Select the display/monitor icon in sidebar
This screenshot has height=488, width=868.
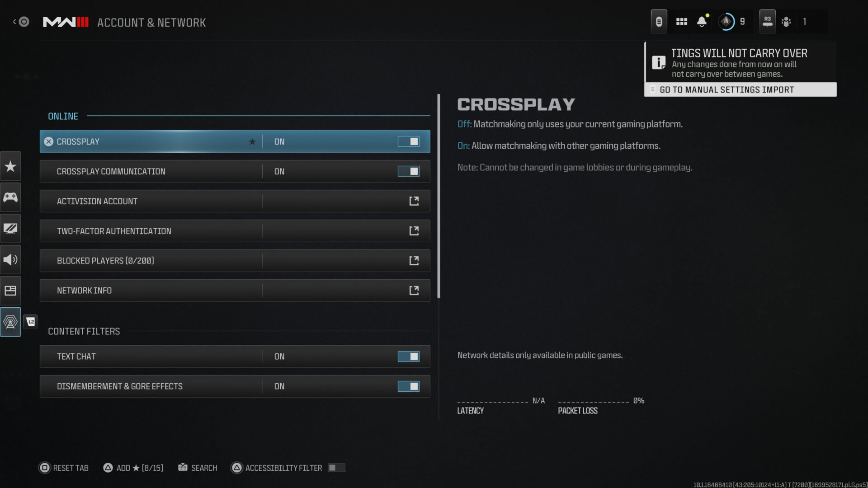(x=11, y=228)
